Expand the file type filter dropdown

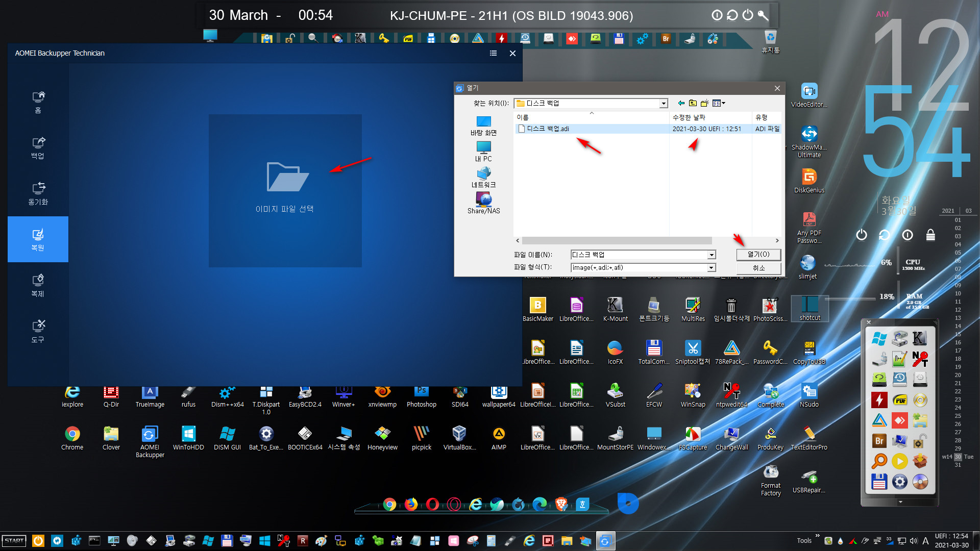[x=711, y=268]
